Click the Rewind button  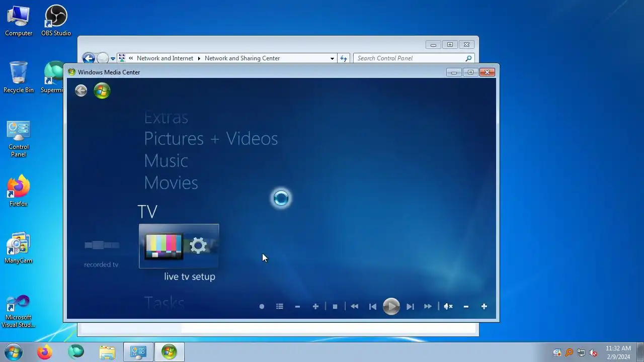pyautogui.click(x=354, y=306)
